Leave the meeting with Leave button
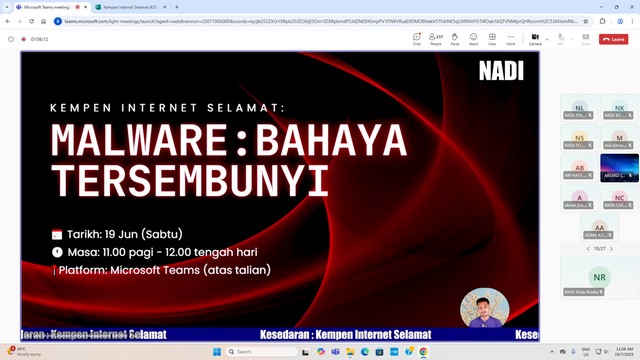Image resolution: width=640 pixels, height=360 pixels. [x=613, y=39]
